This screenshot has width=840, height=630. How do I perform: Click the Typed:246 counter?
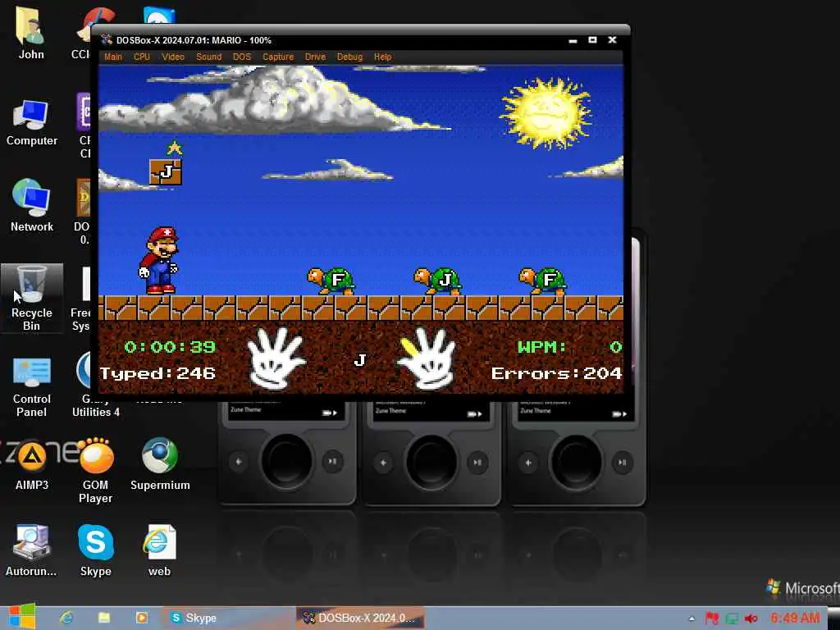[157, 373]
